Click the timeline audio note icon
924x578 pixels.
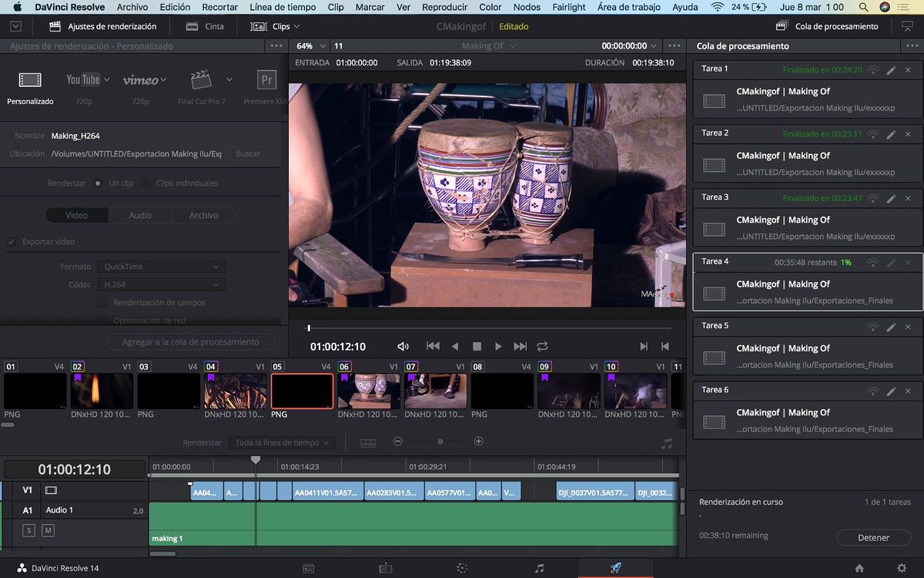point(667,443)
